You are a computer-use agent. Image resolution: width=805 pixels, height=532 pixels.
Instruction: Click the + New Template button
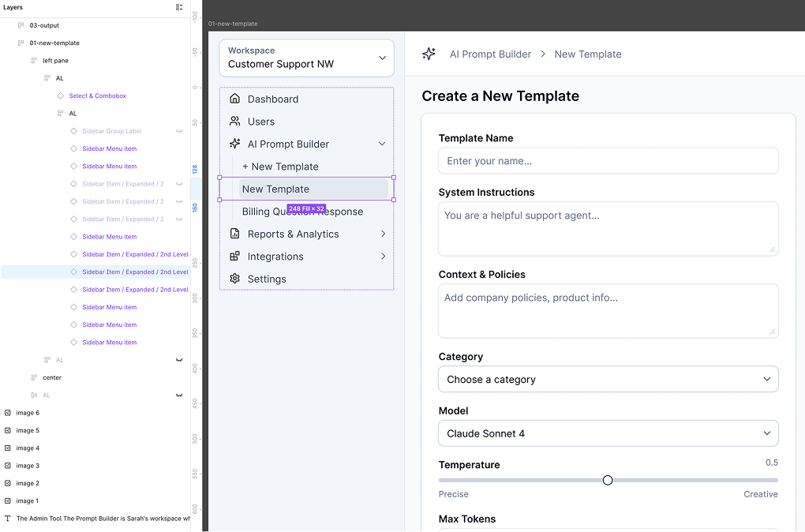(x=279, y=167)
